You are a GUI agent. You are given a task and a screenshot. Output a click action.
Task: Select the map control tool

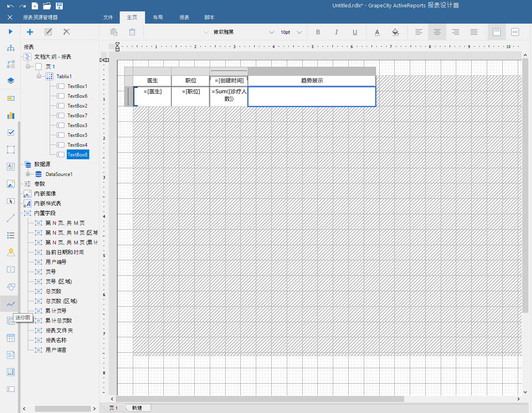tap(11, 253)
